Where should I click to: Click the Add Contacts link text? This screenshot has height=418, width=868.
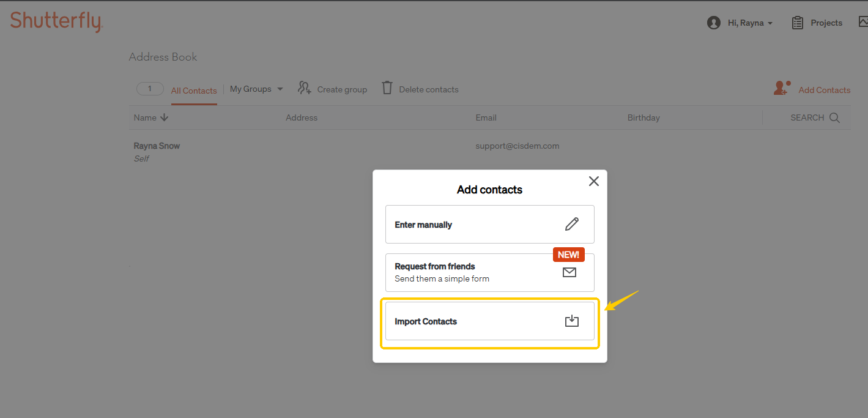tap(824, 90)
